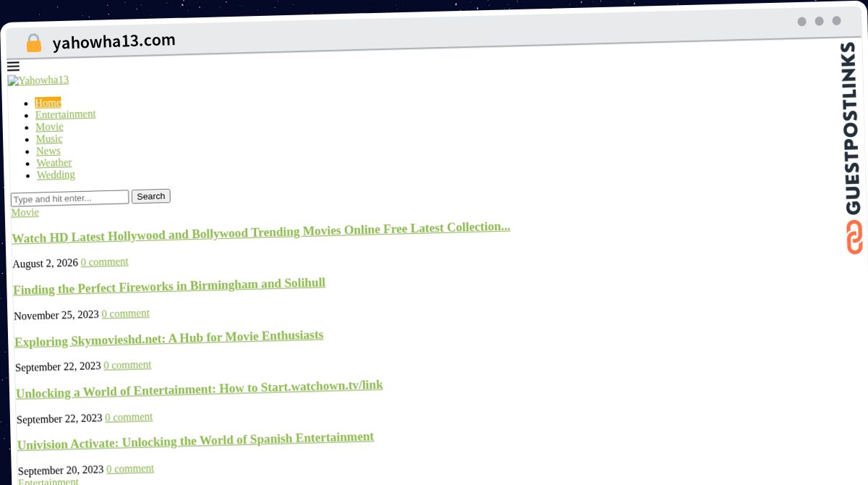Open 0 comment link under Skymovieshd article
Screen dimensions: 868x485
[128, 365]
